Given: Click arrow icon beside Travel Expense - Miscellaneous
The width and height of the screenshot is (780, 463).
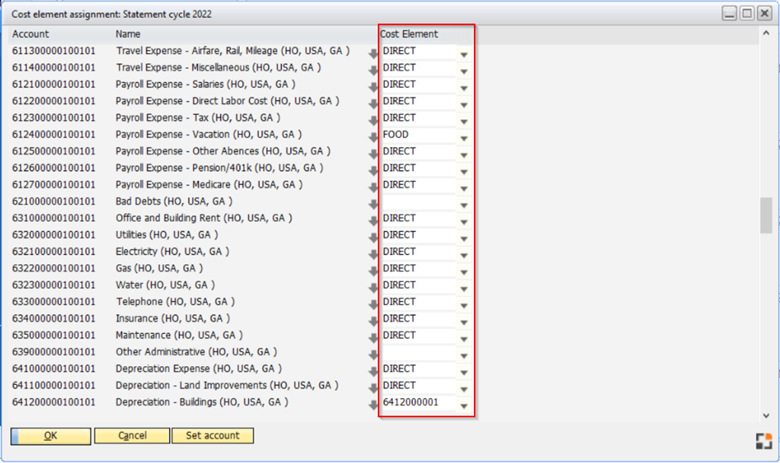Looking at the screenshot, I should 373,68.
